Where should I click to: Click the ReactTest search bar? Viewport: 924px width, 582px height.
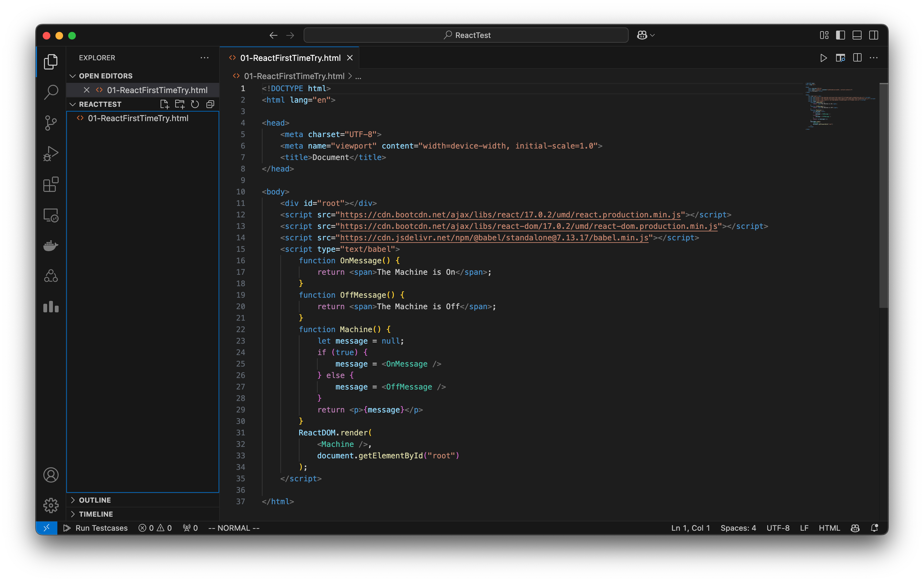click(x=466, y=35)
